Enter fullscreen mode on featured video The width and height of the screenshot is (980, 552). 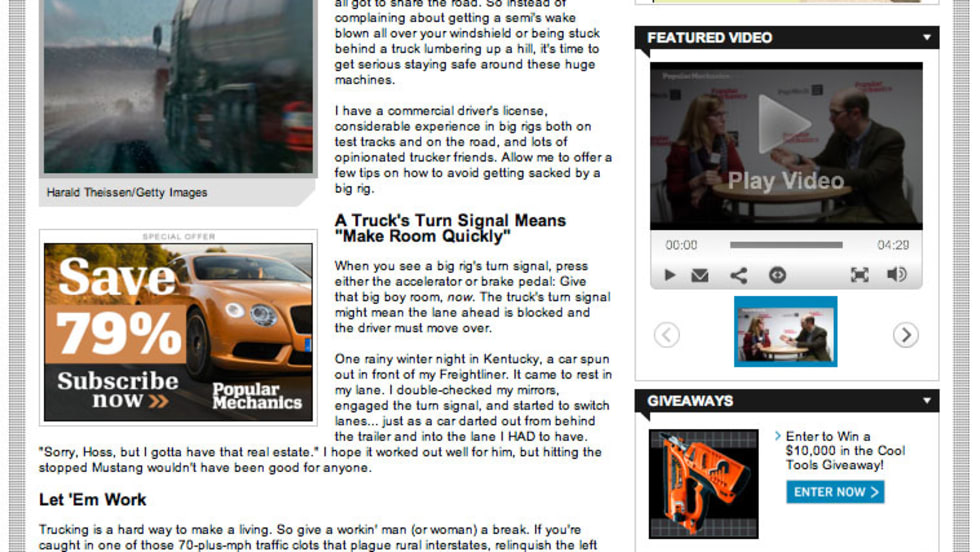click(x=859, y=275)
